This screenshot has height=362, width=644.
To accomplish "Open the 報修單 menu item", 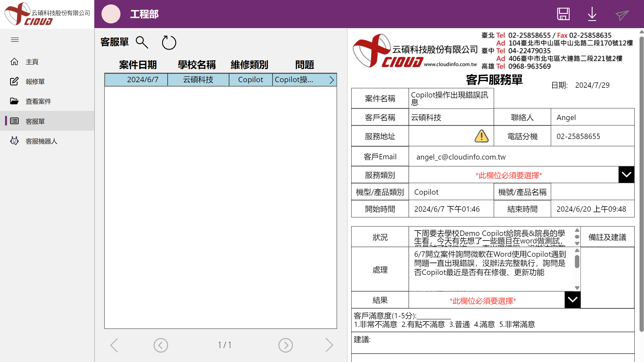I will [47, 81].
